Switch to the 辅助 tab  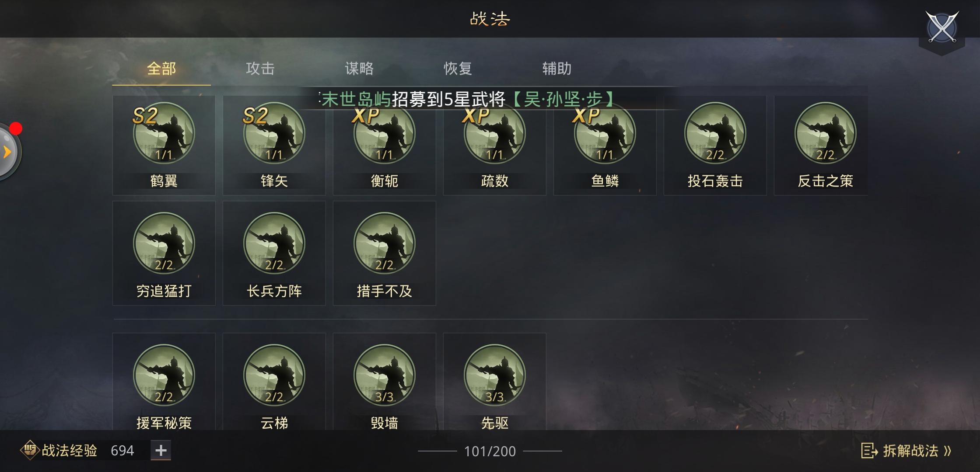pyautogui.click(x=556, y=69)
